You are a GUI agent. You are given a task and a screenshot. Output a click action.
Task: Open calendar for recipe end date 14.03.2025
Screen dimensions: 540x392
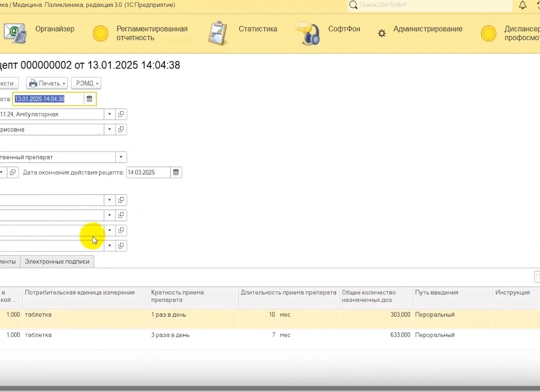pyautogui.click(x=176, y=172)
